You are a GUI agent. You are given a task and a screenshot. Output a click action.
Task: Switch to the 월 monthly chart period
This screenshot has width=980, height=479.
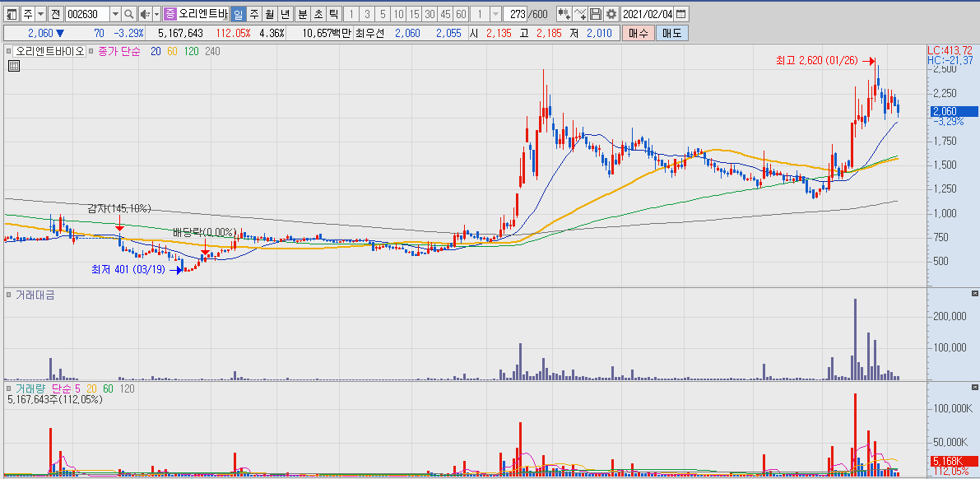pos(269,14)
